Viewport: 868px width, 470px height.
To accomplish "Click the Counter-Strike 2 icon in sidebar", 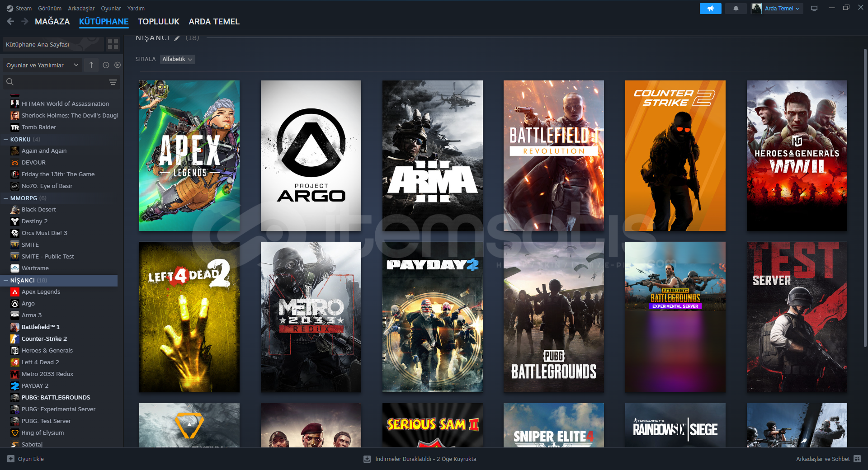I will [x=15, y=339].
